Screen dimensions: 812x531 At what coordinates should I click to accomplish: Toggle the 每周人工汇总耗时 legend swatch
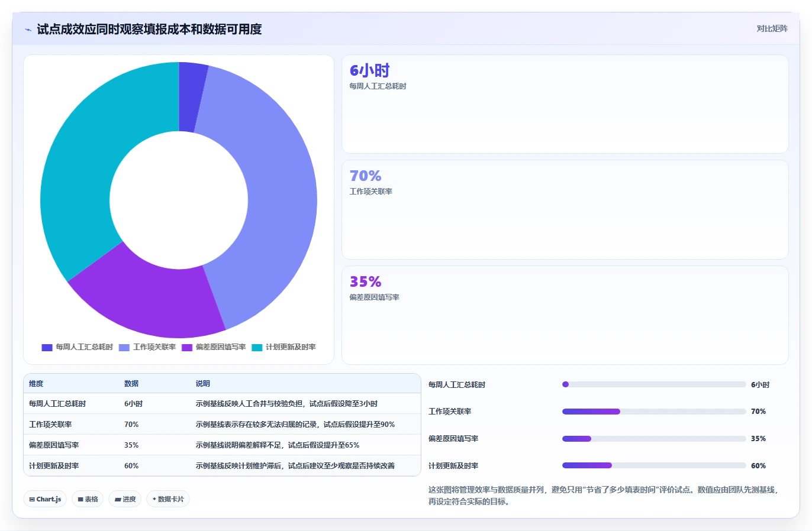click(x=47, y=347)
